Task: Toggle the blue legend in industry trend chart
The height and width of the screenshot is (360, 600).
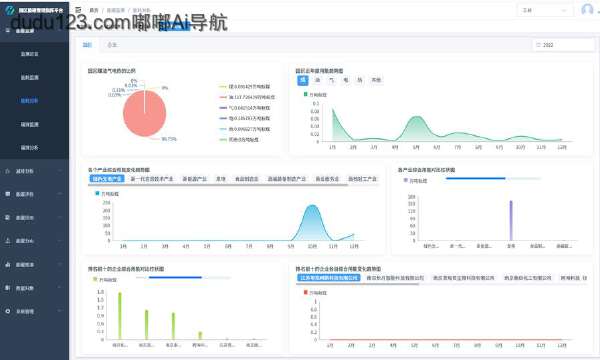Action: [107, 194]
